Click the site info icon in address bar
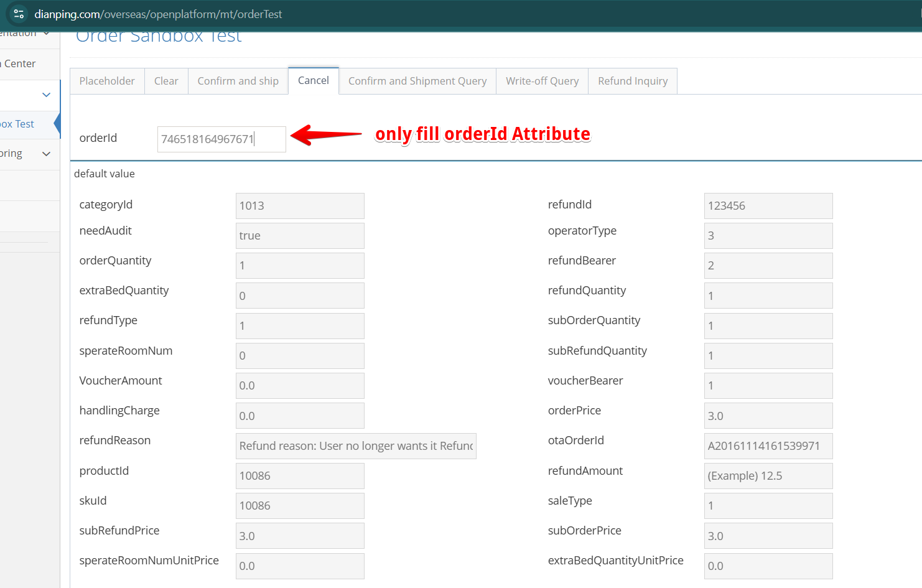Viewport: 922px width, 588px height. [19, 14]
